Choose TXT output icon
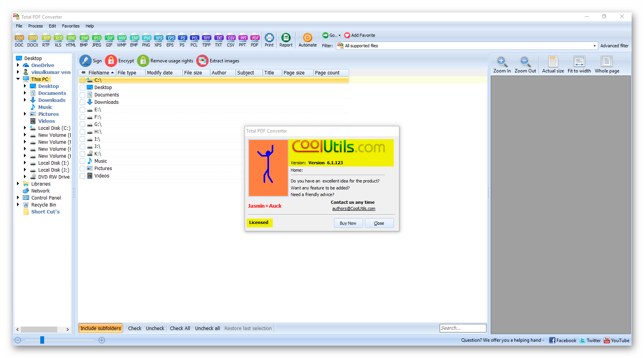 pos(219,40)
